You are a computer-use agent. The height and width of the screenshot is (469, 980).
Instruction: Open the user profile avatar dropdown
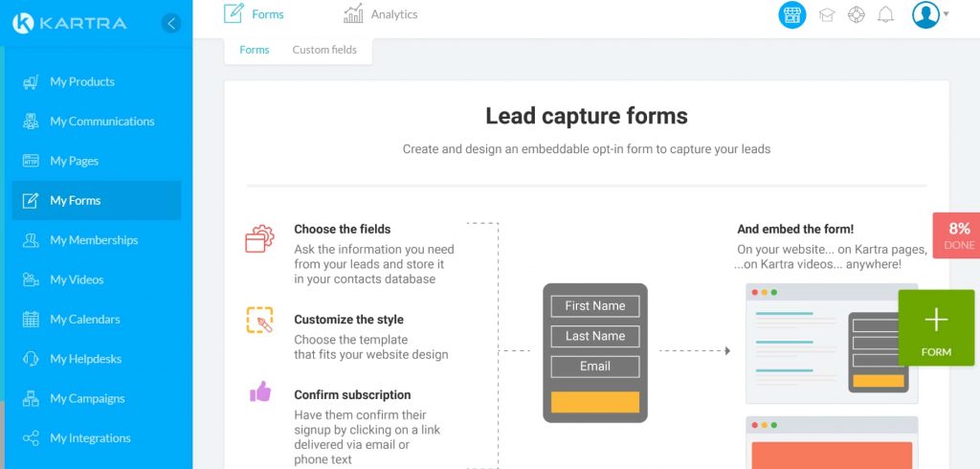tap(928, 15)
